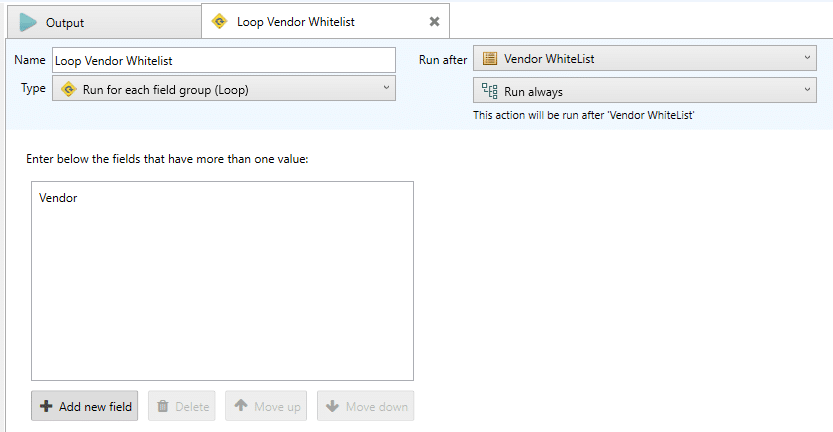Switch to the Output tab
833x432 pixels.
tap(104, 22)
